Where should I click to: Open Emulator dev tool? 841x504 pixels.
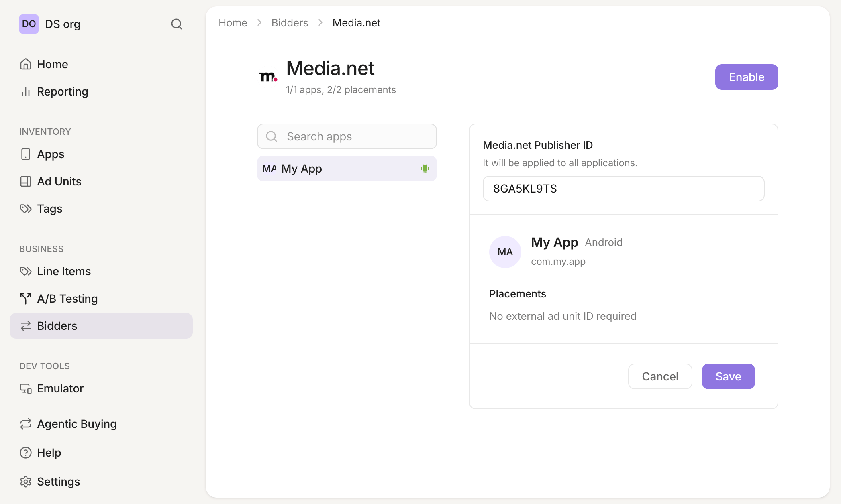pyautogui.click(x=101, y=388)
